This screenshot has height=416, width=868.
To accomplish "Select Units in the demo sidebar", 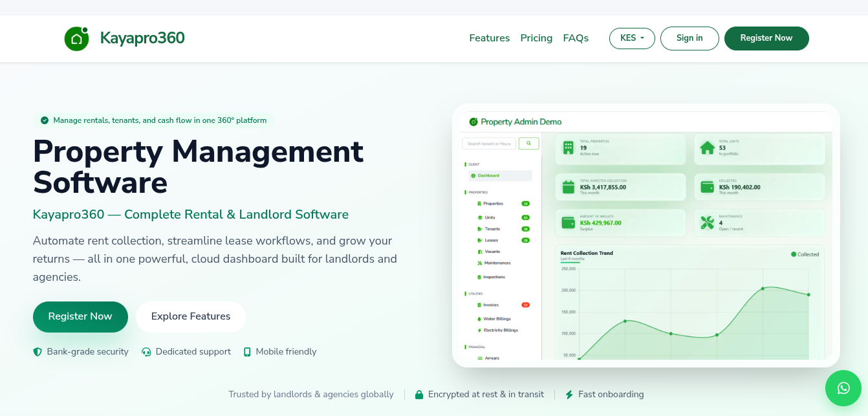I will (x=490, y=217).
